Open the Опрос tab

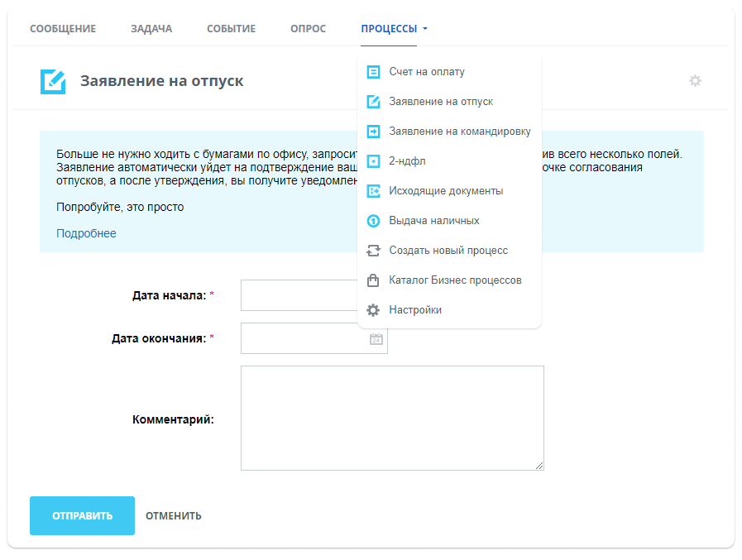(308, 27)
